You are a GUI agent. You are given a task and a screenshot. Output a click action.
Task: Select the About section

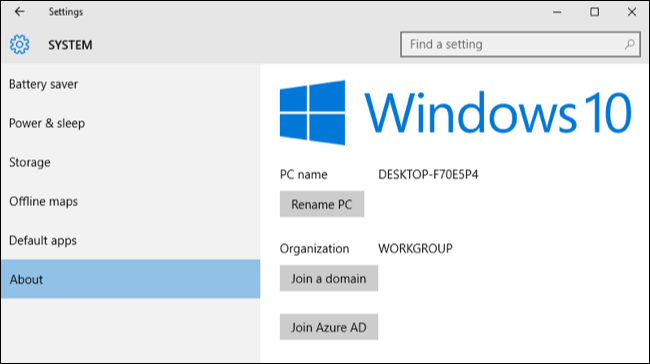pyautogui.click(x=130, y=279)
